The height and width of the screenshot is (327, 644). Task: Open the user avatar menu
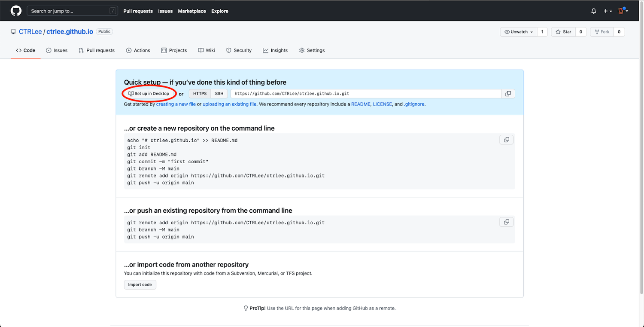623,11
